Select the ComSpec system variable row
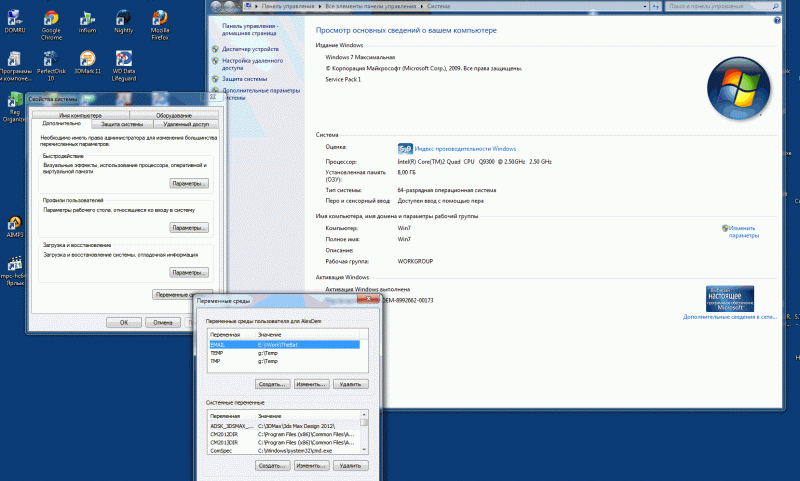Image resolution: width=800 pixels, height=481 pixels. point(222,451)
